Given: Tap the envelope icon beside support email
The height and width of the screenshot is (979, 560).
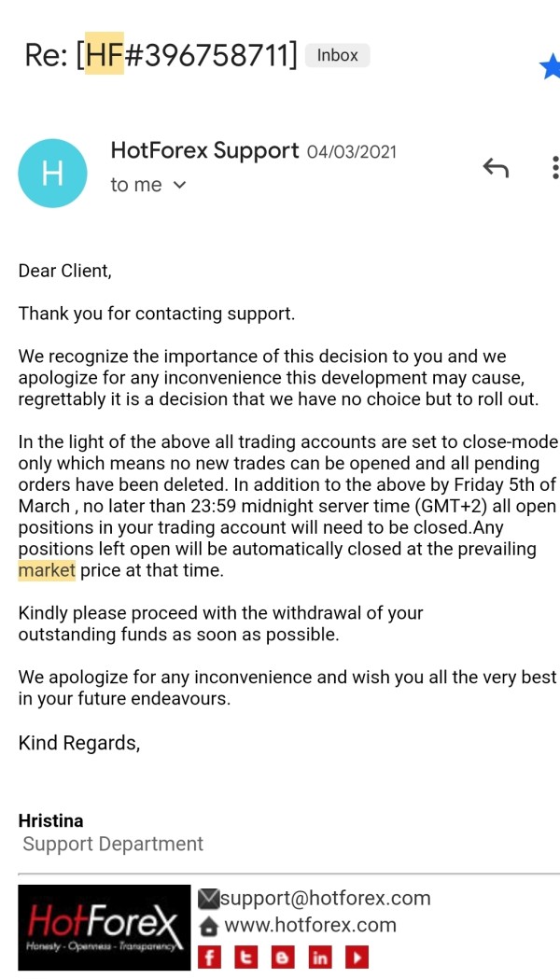Looking at the screenshot, I should pos(209,899).
